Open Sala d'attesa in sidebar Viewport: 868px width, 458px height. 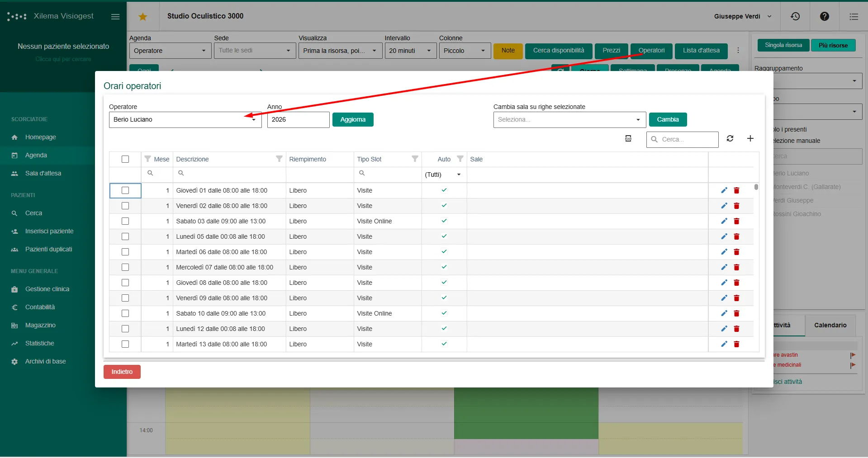pyautogui.click(x=43, y=173)
